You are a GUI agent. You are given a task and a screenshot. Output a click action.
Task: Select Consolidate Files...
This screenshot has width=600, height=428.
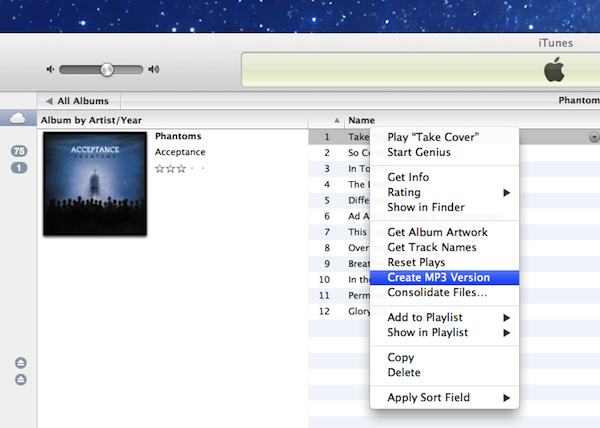click(x=444, y=293)
